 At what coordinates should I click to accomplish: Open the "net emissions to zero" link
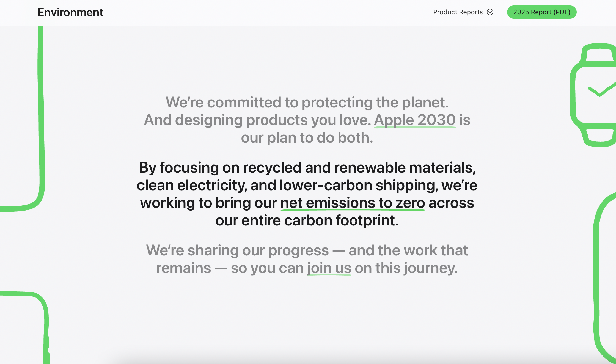tap(353, 203)
